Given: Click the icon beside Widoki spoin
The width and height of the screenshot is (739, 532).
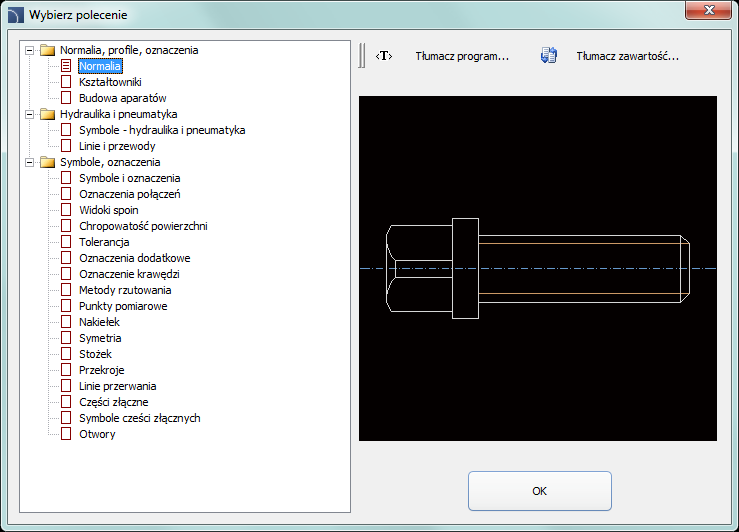Looking at the screenshot, I should coord(66,210).
